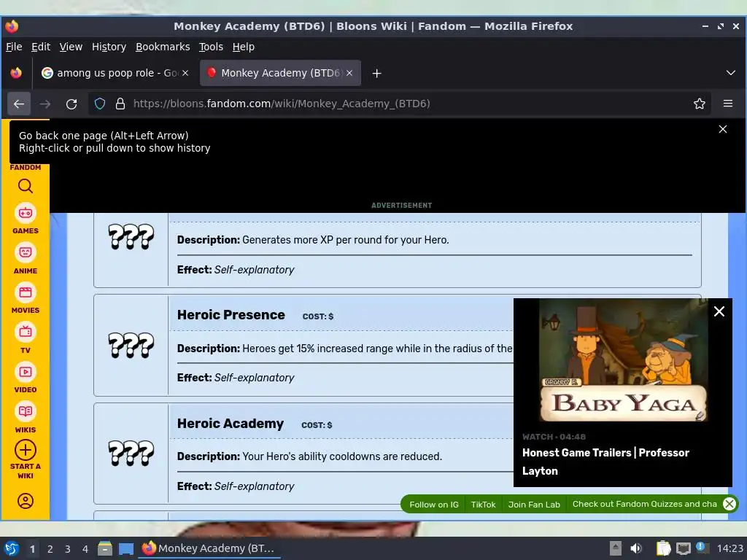Open the file manager icon in the taskbar
Image resolution: width=747 pixels, height=560 pixels.
(105, 548)
